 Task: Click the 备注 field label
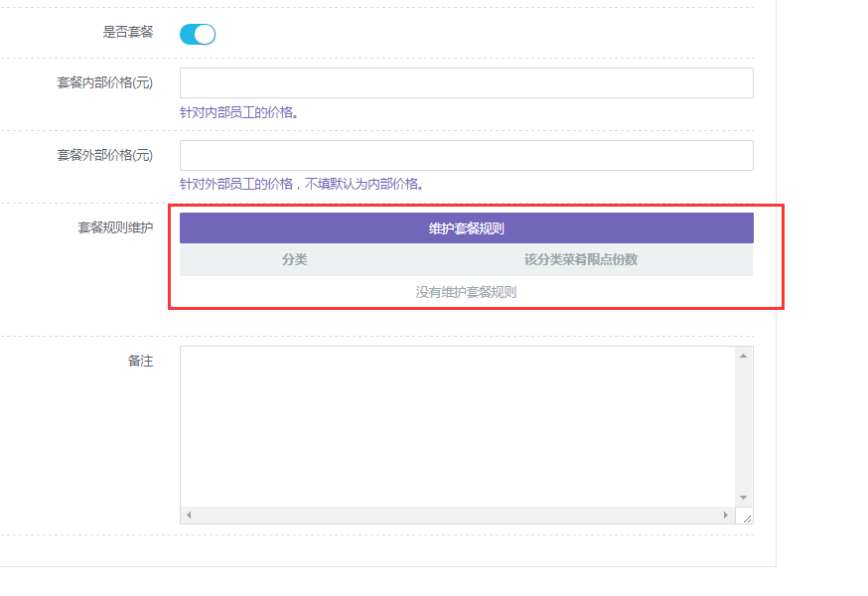coord(140,362)
